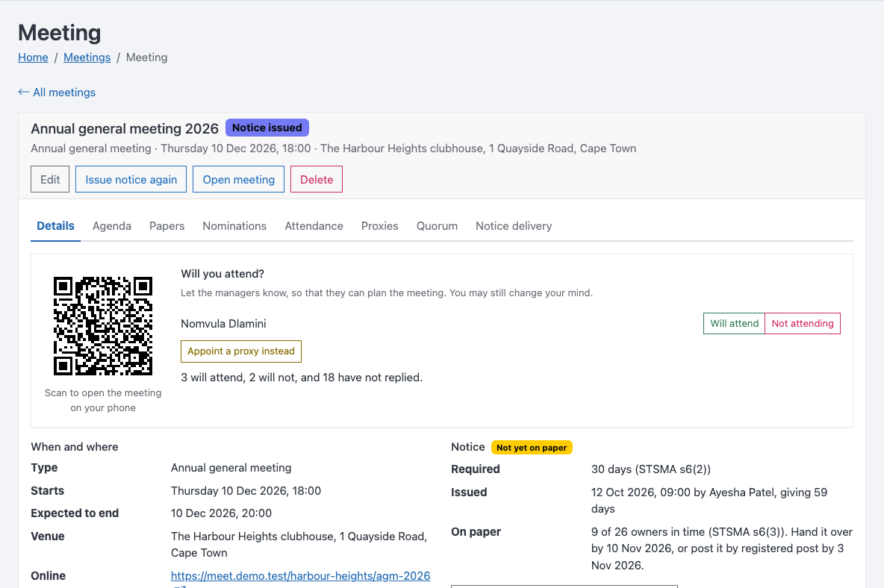Click the title 'Annual general meeting 2026'
This screenshot has height=588, width=884.
point(125,129)
